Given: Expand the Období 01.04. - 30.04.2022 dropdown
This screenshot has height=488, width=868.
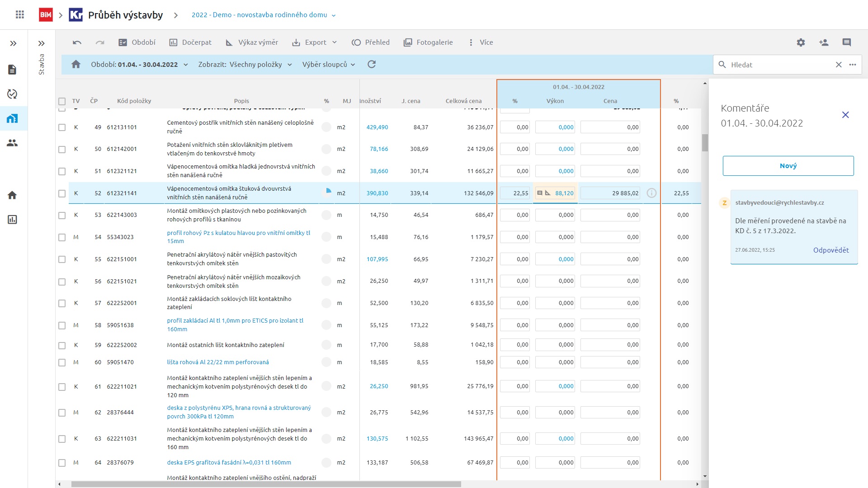Looking at the screenshot, I should 139,65.
